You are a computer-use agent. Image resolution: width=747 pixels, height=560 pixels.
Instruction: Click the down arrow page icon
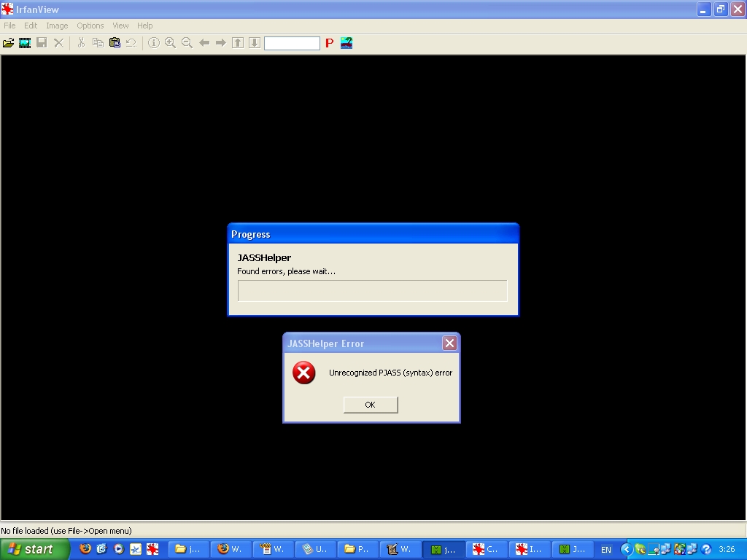point(255,43)
